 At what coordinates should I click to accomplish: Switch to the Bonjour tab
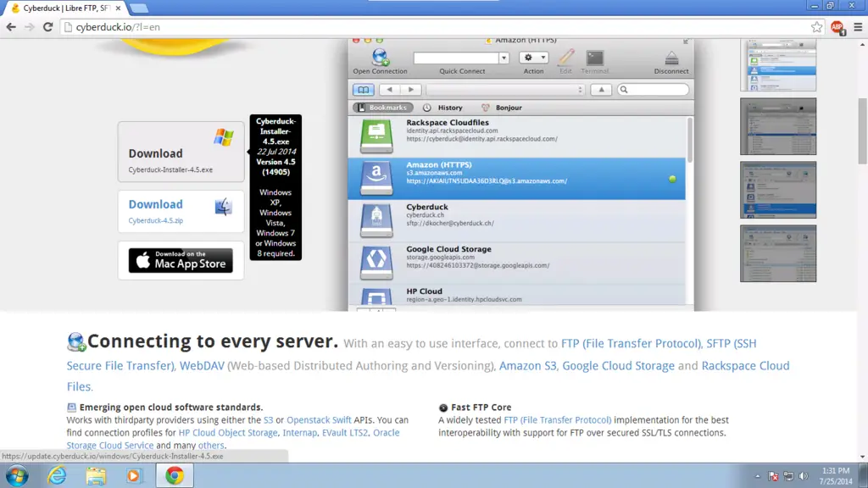click(502, 108)
